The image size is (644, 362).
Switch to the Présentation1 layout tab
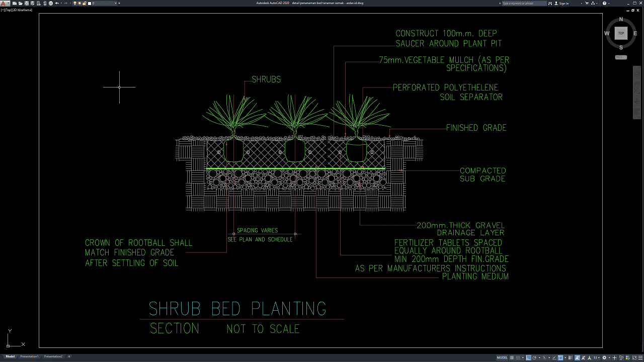29,356
